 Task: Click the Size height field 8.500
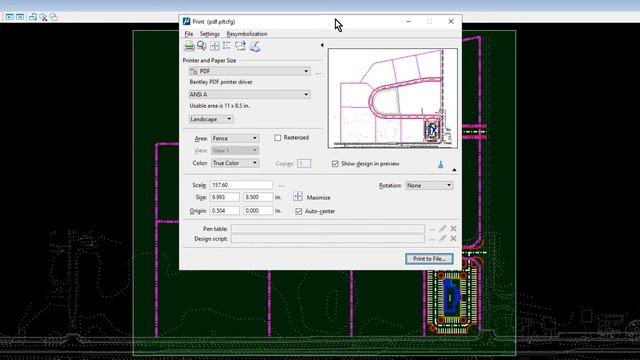[x=258, y=197]
